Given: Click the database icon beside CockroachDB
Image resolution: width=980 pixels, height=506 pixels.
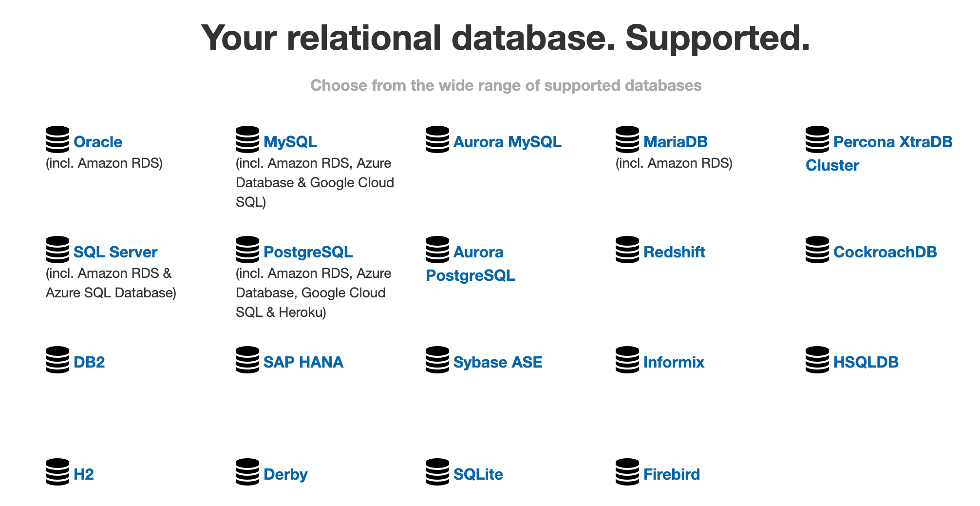Looking at the screenshot, I should 817,250.
